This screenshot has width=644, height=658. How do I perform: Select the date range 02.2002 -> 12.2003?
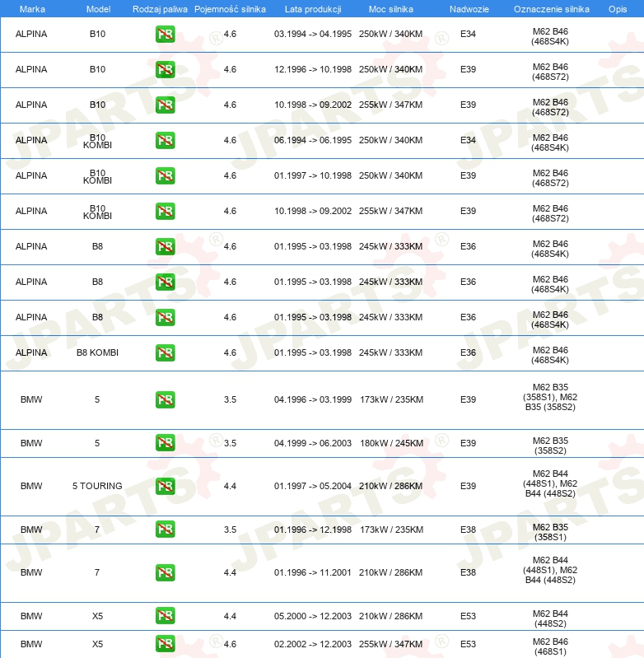[313, 644]
